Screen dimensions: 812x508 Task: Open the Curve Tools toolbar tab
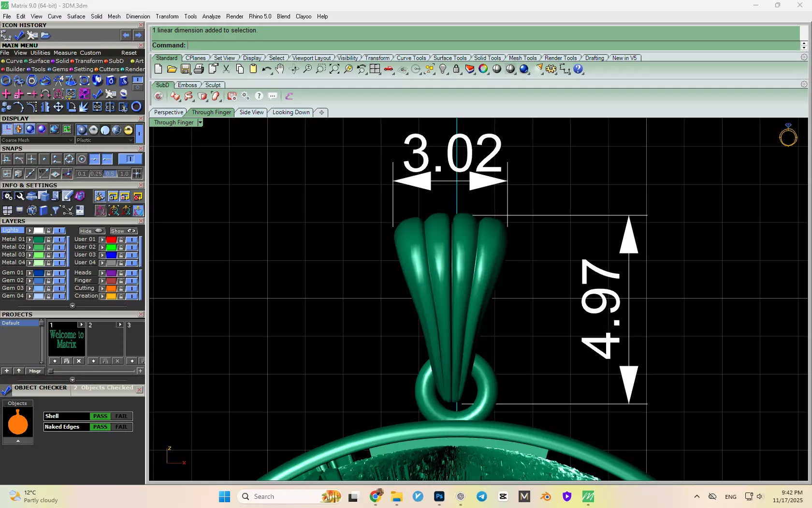coord(411,58)
